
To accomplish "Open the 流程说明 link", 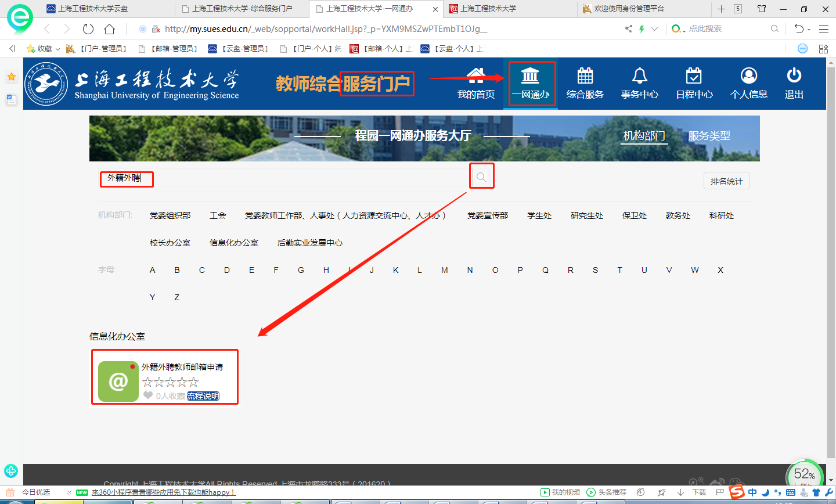I will coord(203,396).
